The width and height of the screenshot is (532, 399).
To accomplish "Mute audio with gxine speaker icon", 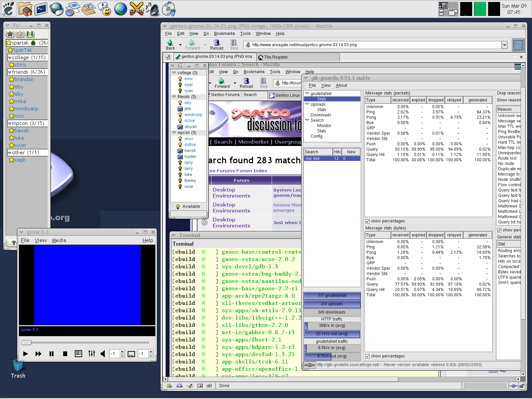I will (x=103, y=353).
